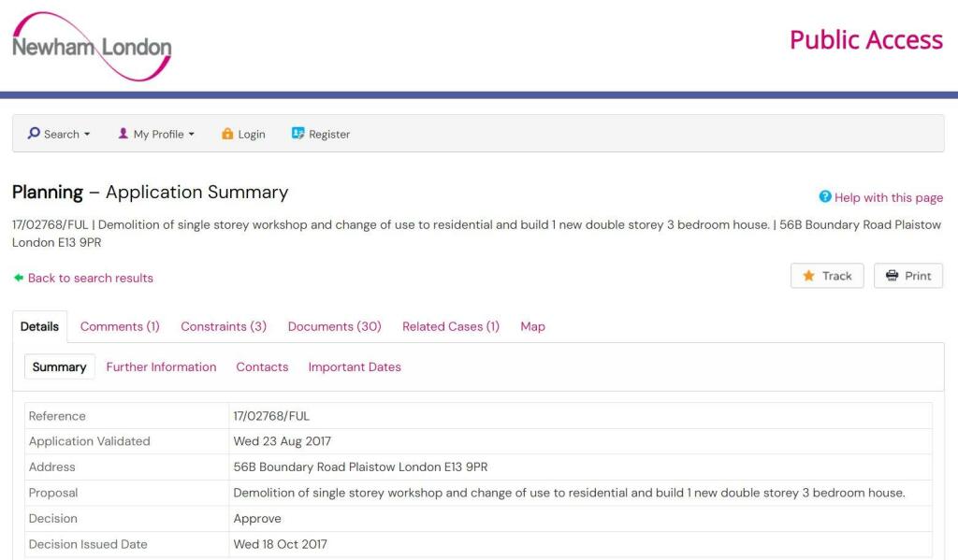The image size is (958, 560).
Task: Click the question mark help icon
Action: (x=825, y=197)
